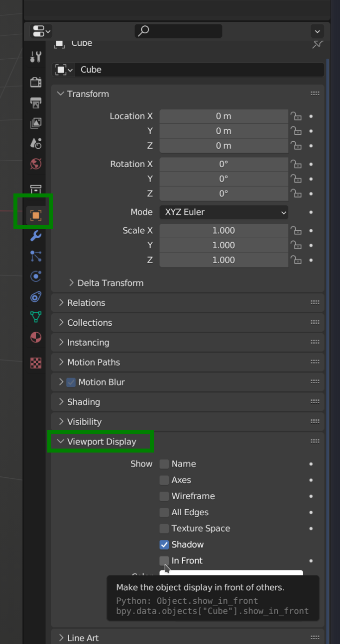Open the Tool properties tab
This screenshot has width=340, height=644.
[35, 57]
